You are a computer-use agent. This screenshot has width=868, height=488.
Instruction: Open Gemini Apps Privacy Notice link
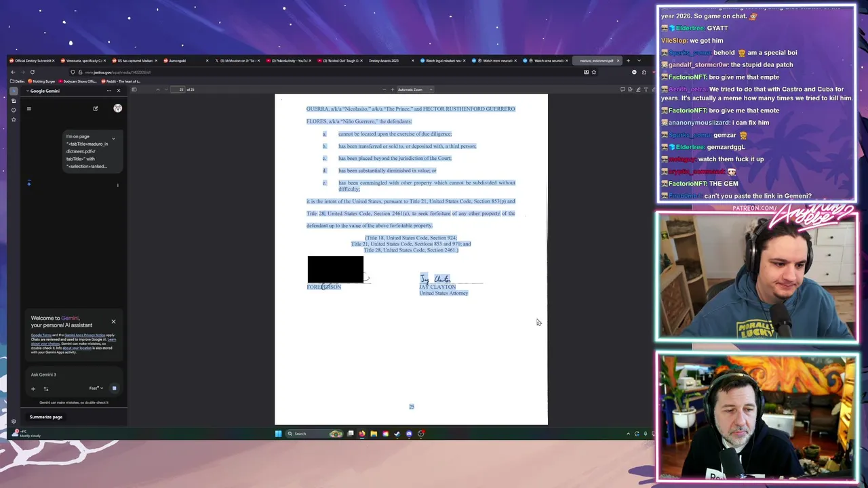click(85, 335)
